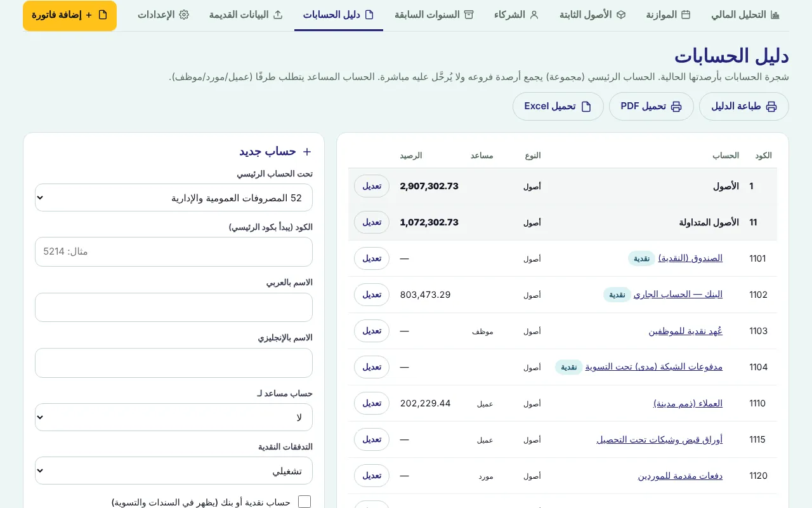Screen dimensions: 812x508
Task: Click the gear icon of الإعدادات
Action: (x=184, y=15)
